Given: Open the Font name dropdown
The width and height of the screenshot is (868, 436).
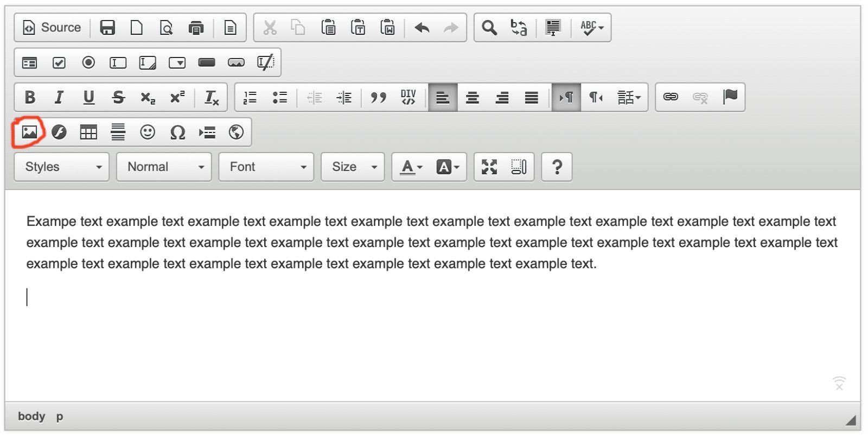Looking at the screenshot, I should [x=266, y=167].
